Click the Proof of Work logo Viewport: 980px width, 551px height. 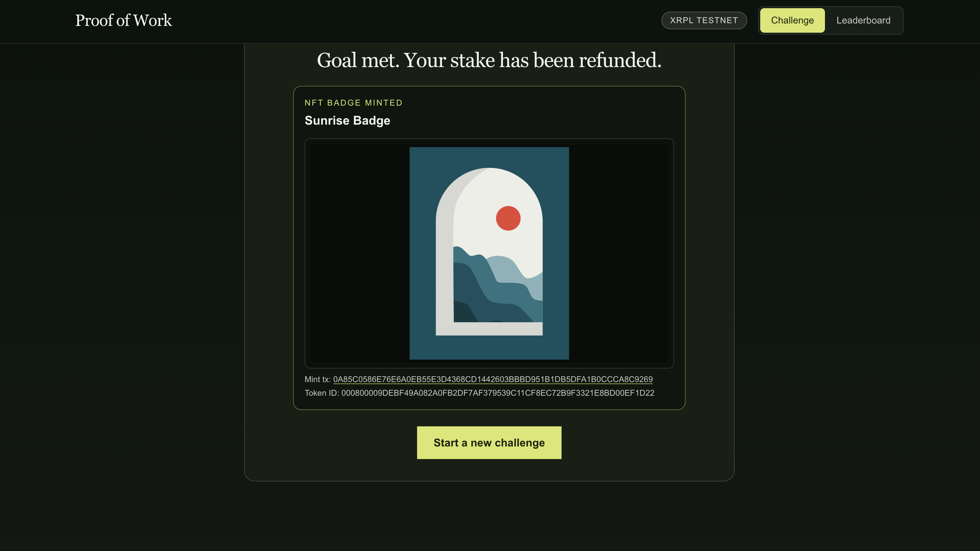tap(123, 20)
